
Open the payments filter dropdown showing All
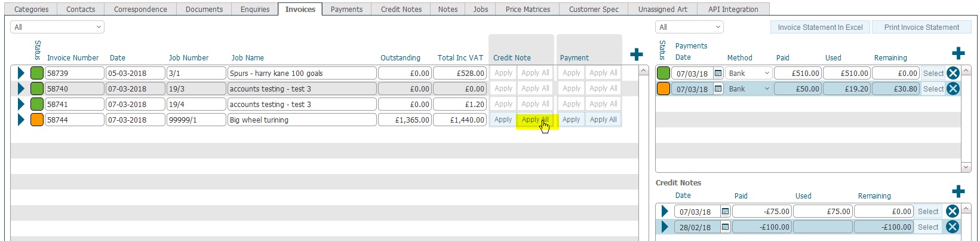[x=689, y=27]
